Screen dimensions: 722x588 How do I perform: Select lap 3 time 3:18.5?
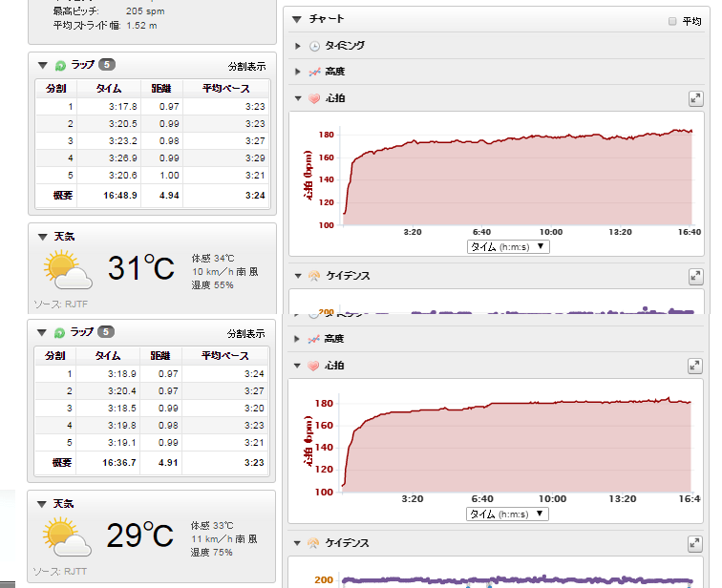click(x=122, y=409)
